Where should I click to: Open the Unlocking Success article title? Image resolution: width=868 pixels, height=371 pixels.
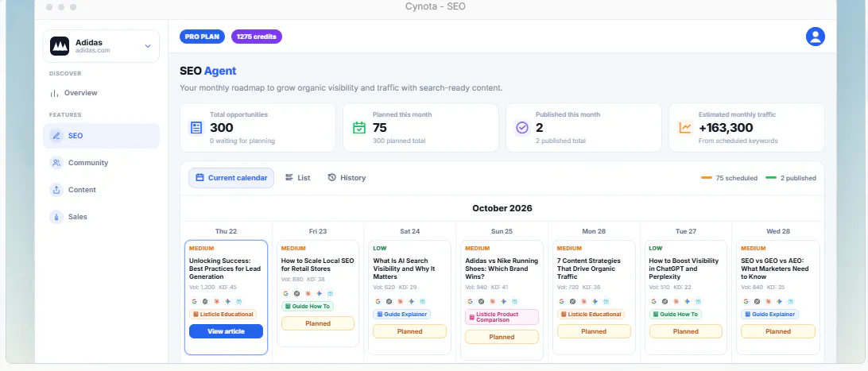point(224,269)
